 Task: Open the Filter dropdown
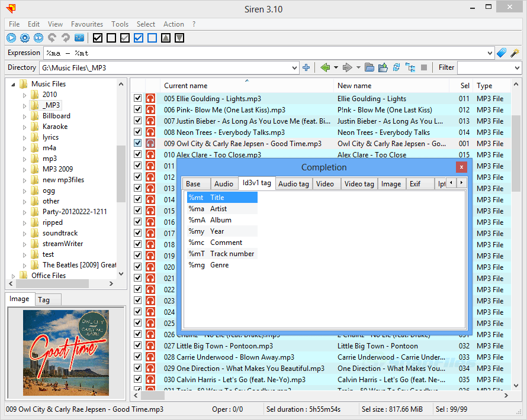click(517, 68)
